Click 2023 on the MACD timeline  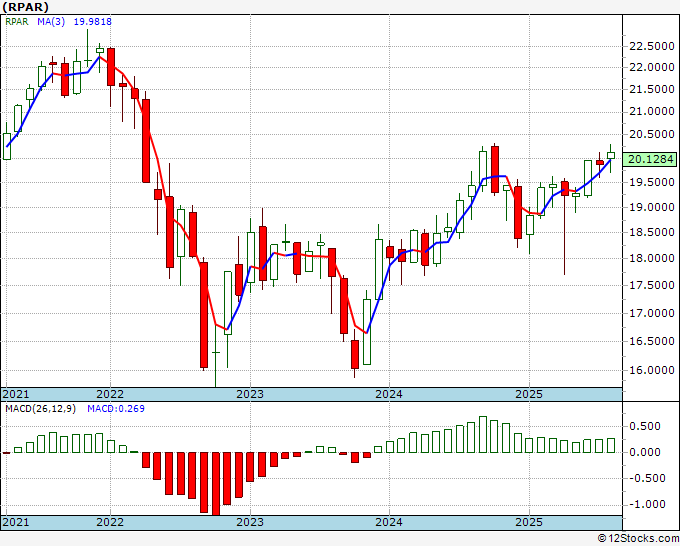pyautogui.click(x=250, y=522)
